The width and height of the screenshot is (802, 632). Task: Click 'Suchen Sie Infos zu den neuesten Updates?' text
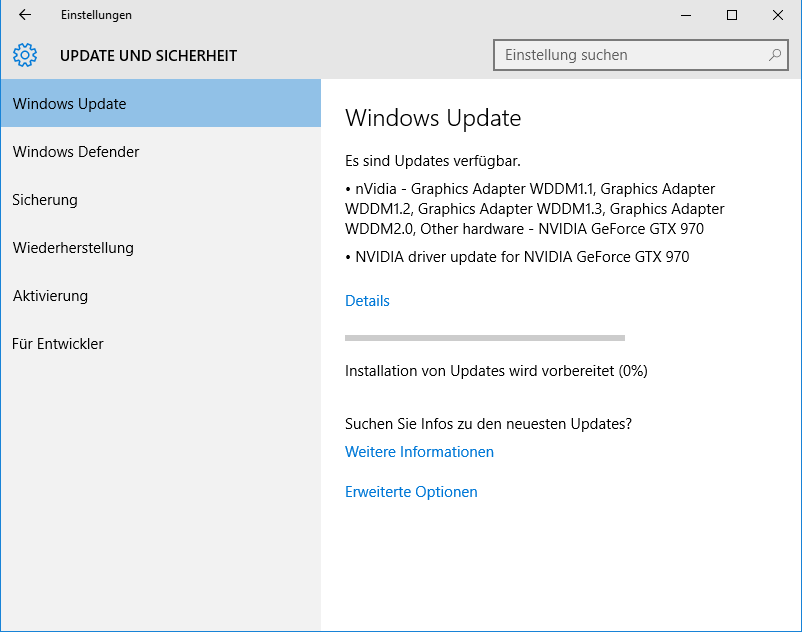[x=488, y=424]
